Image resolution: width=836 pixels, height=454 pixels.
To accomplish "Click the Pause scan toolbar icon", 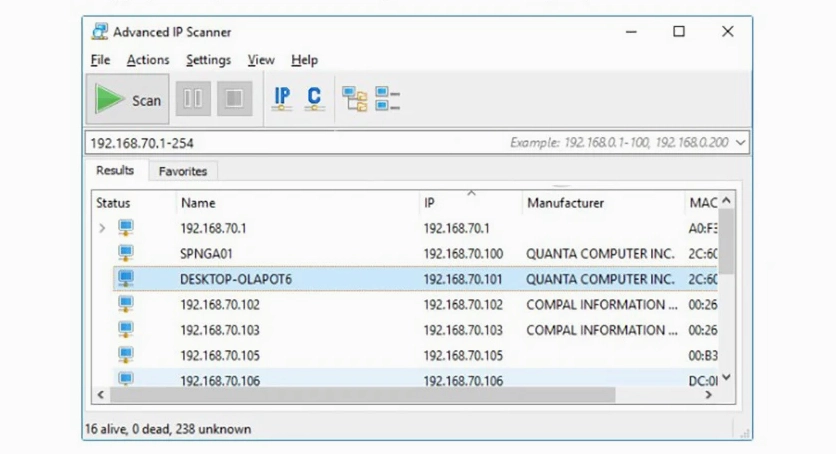I will pyautogui.click(x=193, y=99).
